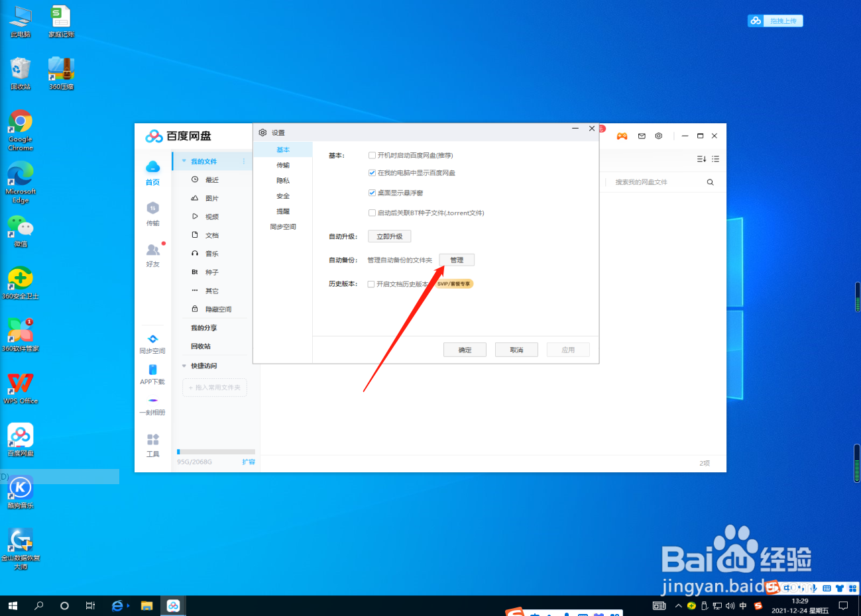Click Baidu Netdisk taskbar icon
The height and width of the screenshot is (616, 861).
pyautogui.click(x=173, y=605)
